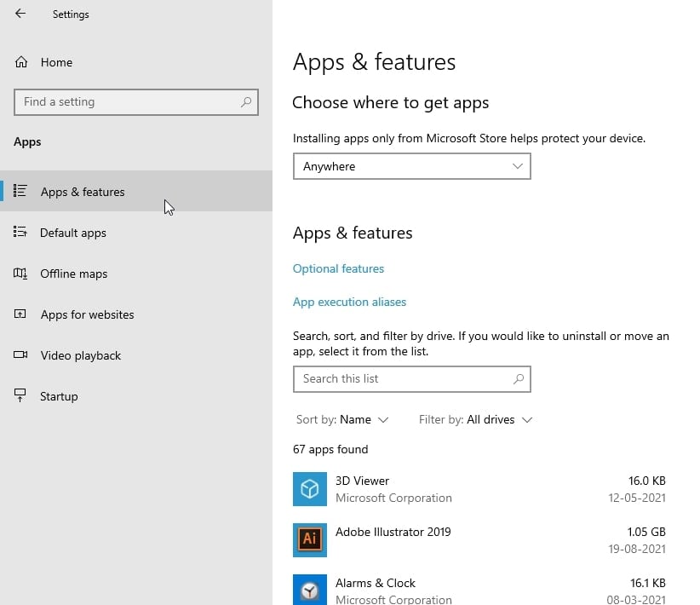Image resolution: width=700 pixels, height=605 pixels.
Task: Click the Adobe Illustrator 2019 icon
Action: 310,539
